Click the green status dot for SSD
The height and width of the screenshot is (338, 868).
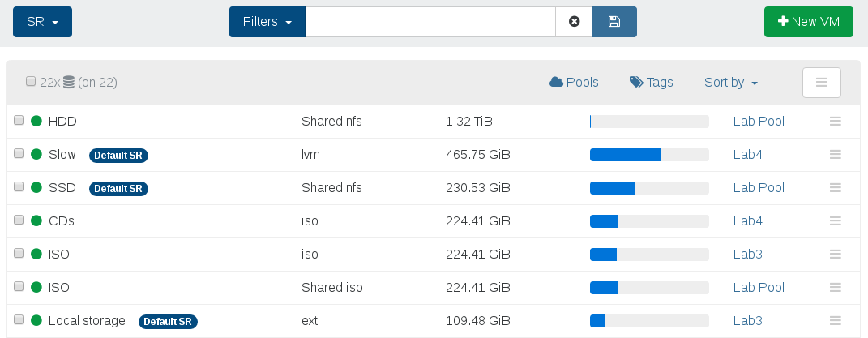tap(36, 187)
